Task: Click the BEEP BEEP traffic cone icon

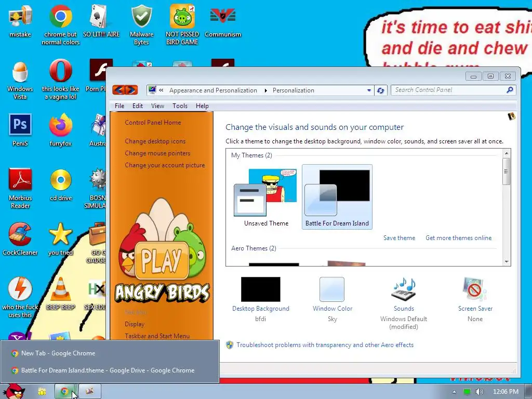Action: pos(60,294)
